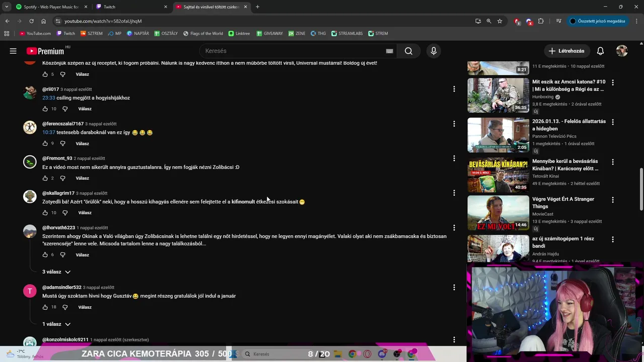Like the comment by @ferencszalai7167
Viewport: 644px width, 362px height.
(x=45, y=143)
